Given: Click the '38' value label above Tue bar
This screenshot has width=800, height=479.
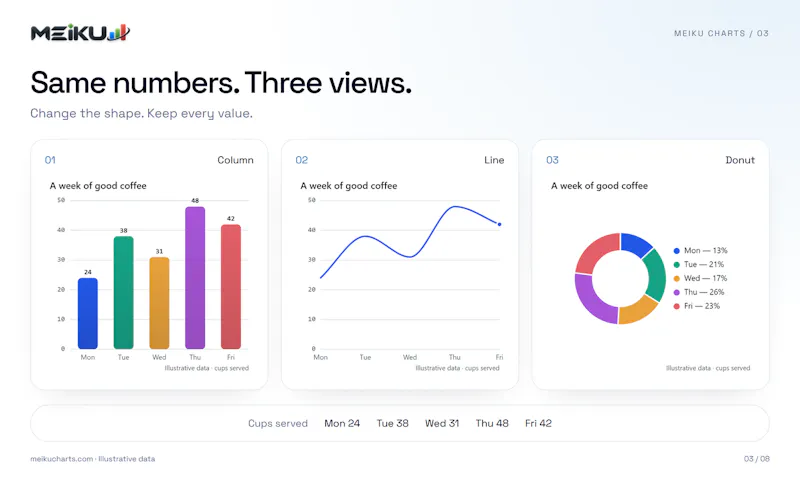Looking at the screenshot, I should tap(123, 231).
